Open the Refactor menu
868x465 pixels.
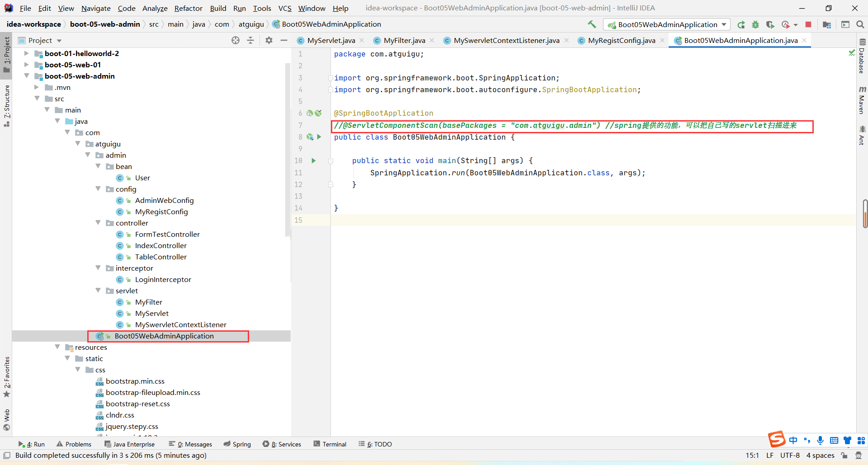[188, 8]
